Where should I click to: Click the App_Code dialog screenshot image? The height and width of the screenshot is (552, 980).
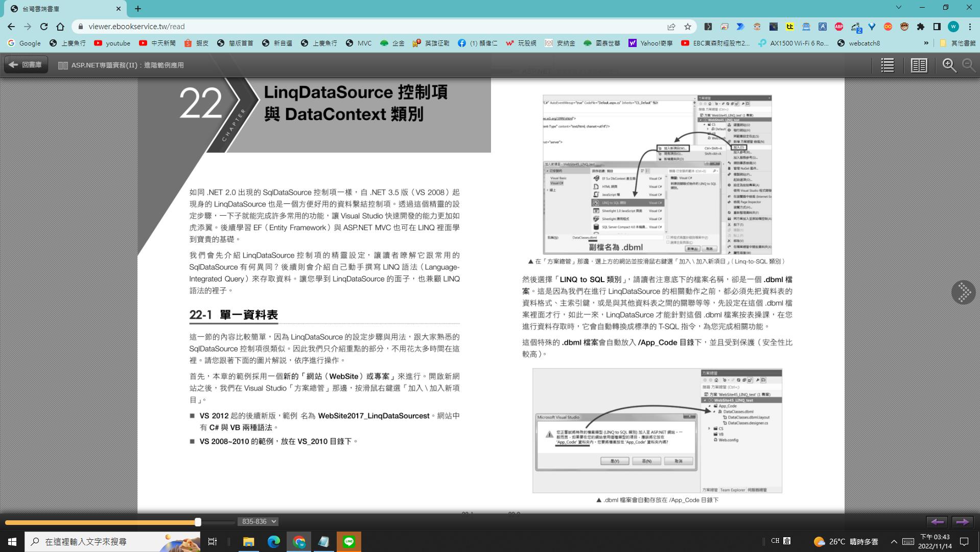click(657, 430)
